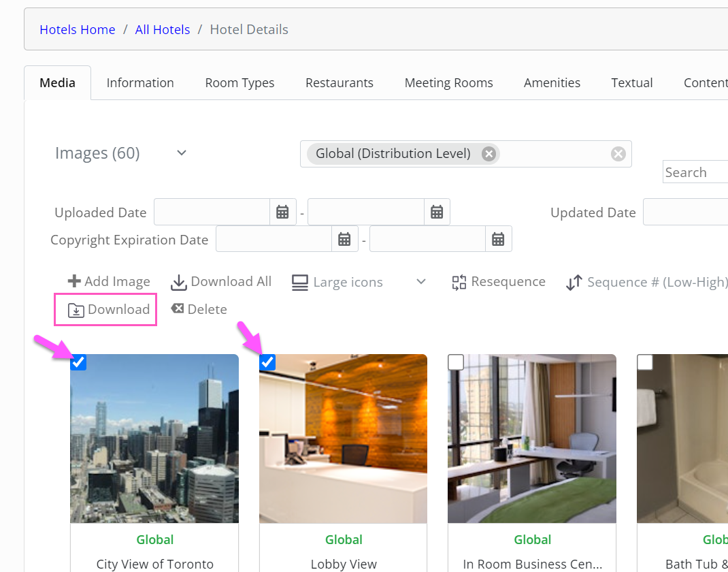Image resolution: width=728 pixels, height=572 pixels.
Task: Navigate to All Hotels via breadcrumb
Action: [x=162, y=29]
